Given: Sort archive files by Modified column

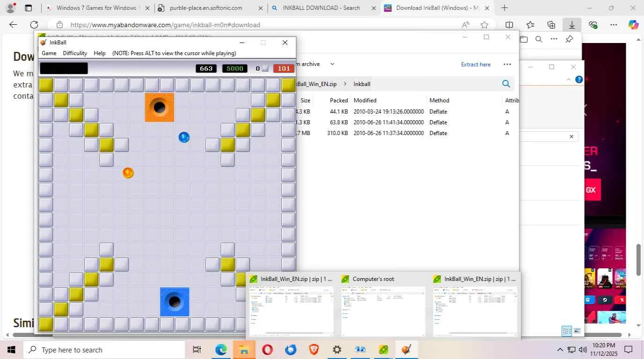Looking at the screenshot, I should [x=365, y=101].
